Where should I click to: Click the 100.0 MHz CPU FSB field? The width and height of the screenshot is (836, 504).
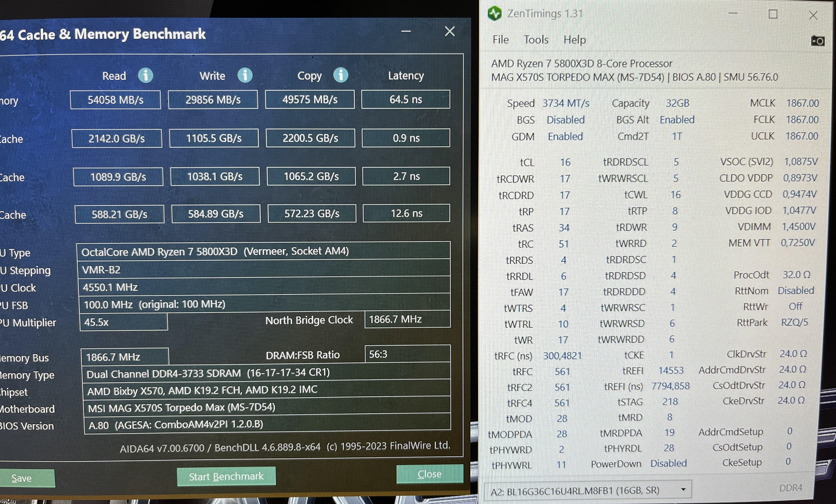tap(264, 304)
